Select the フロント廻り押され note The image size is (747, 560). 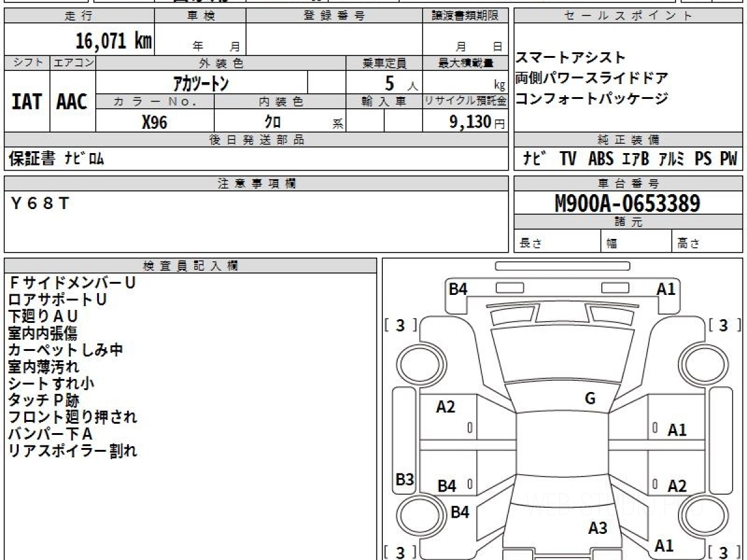pyautogui.click(x=72, y=417)
